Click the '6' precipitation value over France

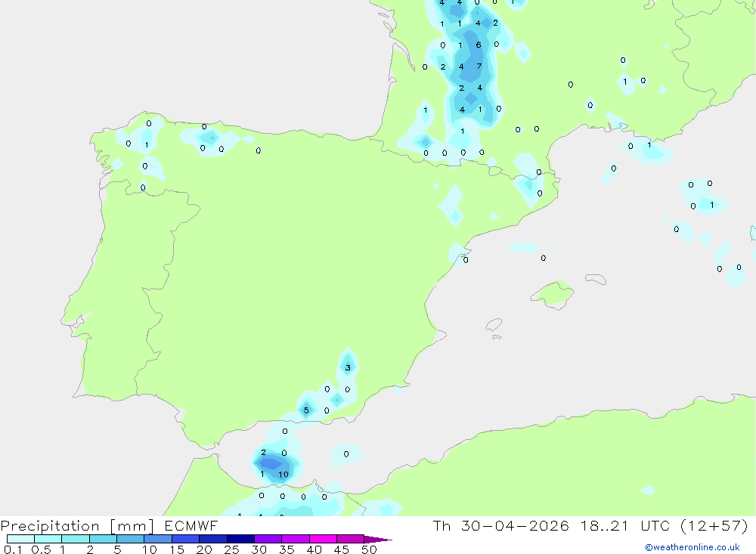click(x=479, y=45)
